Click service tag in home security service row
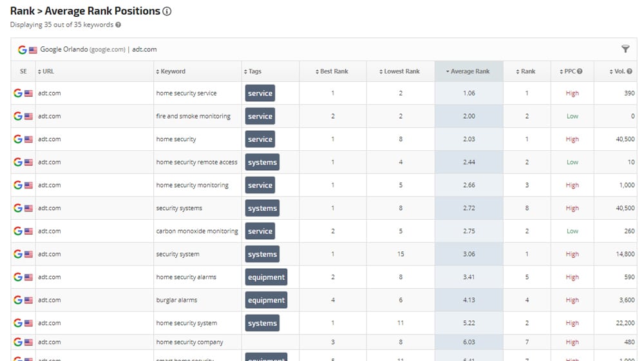The image size is (644, 361). click(260, 93)
